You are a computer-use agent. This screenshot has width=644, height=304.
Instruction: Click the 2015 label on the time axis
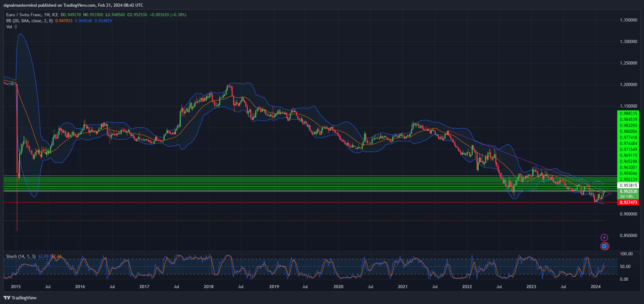pyautogui.click(x=16, y=287)
